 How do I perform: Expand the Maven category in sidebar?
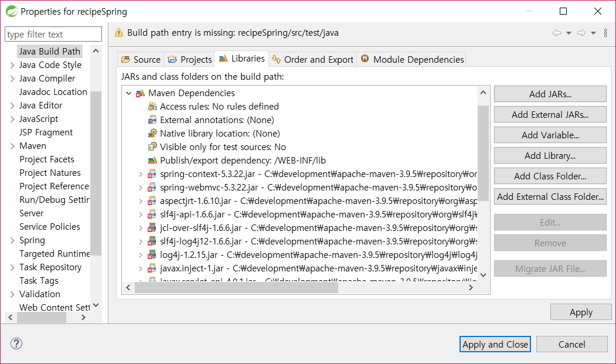(12, 146)
